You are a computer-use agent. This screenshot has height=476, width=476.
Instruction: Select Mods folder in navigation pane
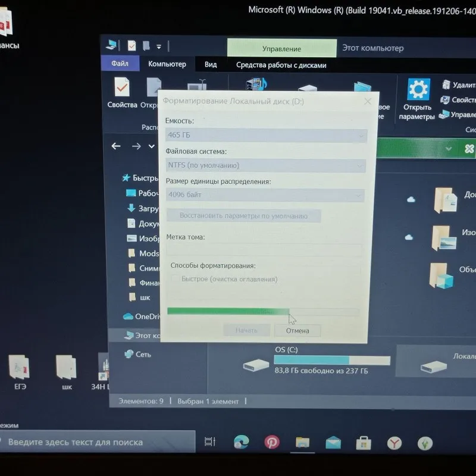click(143, 253)
